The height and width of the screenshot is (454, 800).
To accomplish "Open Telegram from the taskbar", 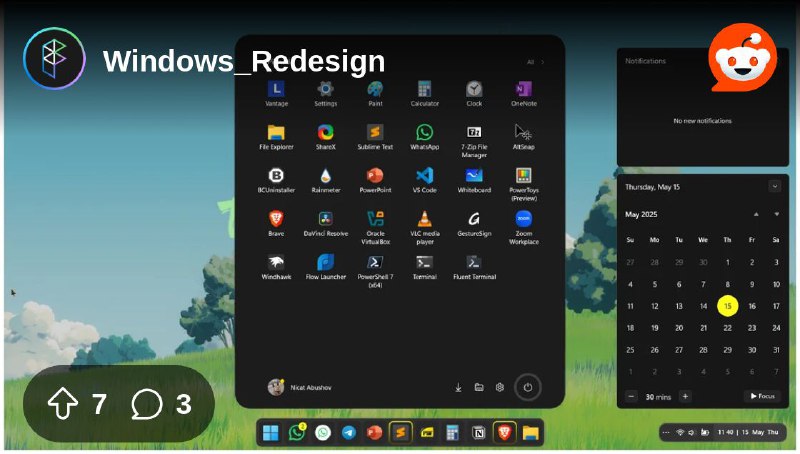I will coord(349,433).
